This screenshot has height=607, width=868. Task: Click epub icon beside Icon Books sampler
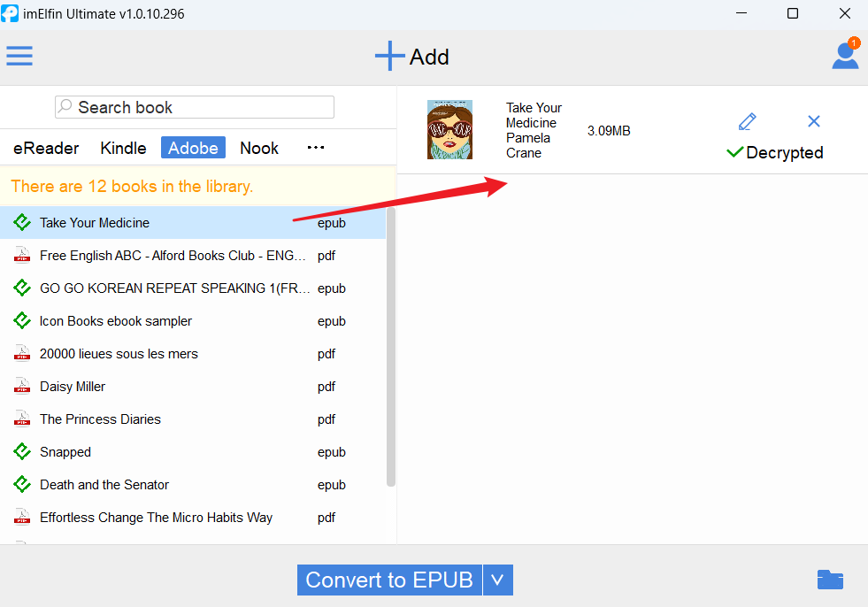coord(22,321)
